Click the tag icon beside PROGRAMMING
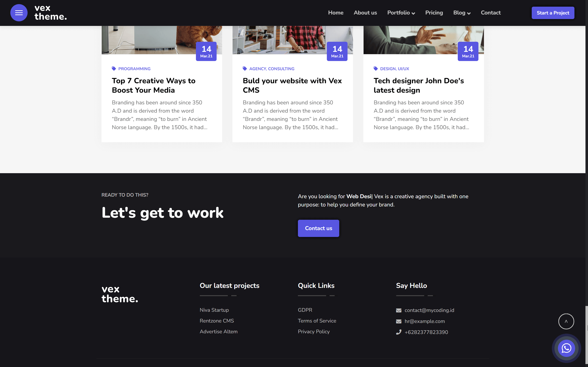Image resolution: width=588 pixels, height=367 pixels. [114, 69]
